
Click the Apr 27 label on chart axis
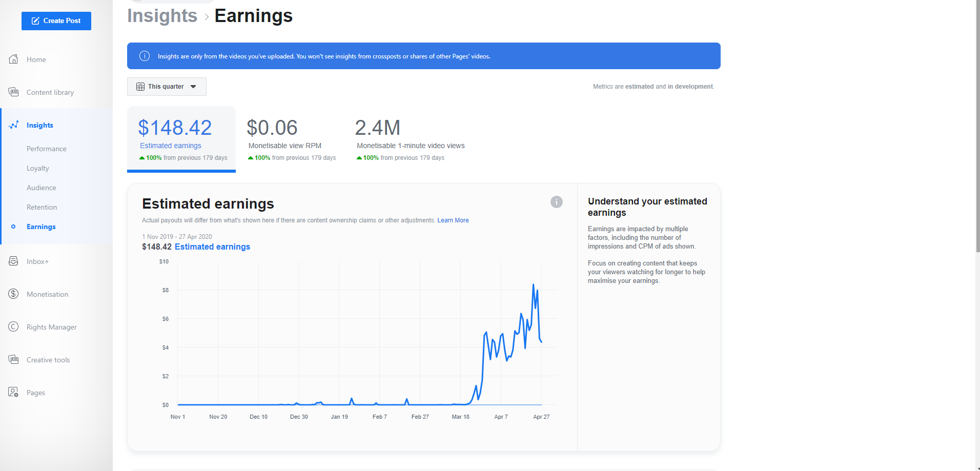point(541,417)
